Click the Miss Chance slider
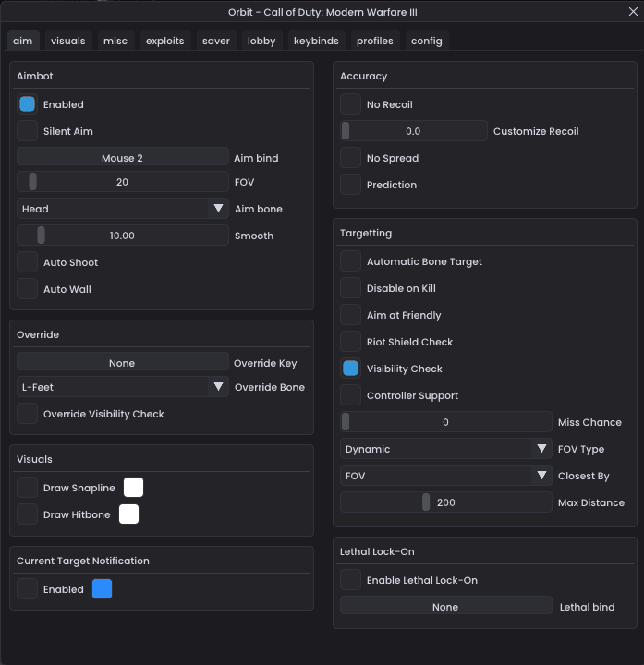This screenshot has height=665, width=644. click(446, 422)
